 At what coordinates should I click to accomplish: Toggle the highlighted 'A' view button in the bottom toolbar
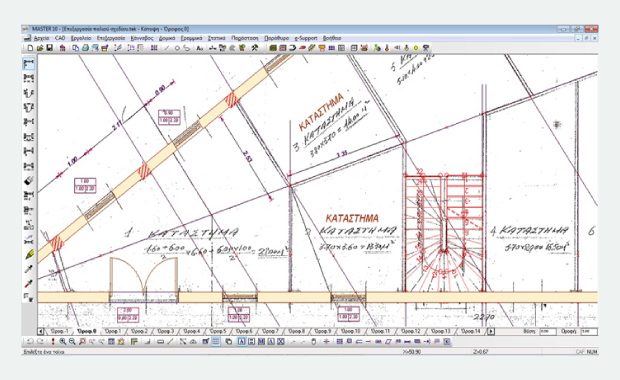tap(242, 342)
